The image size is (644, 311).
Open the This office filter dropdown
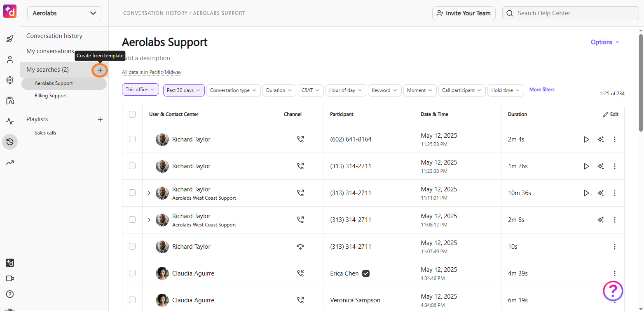141,90
